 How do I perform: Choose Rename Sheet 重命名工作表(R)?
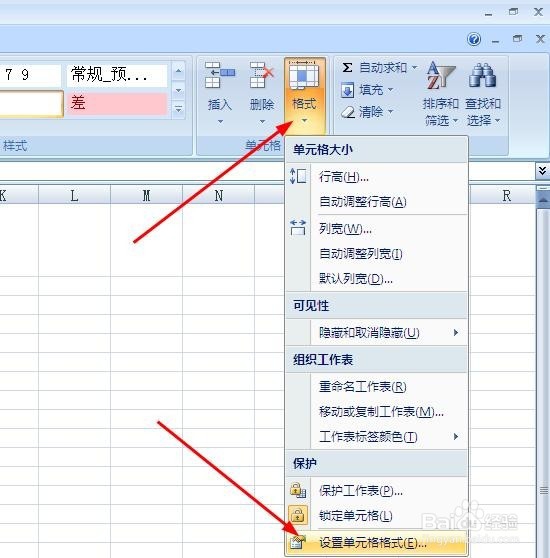(x=377, y=386)
